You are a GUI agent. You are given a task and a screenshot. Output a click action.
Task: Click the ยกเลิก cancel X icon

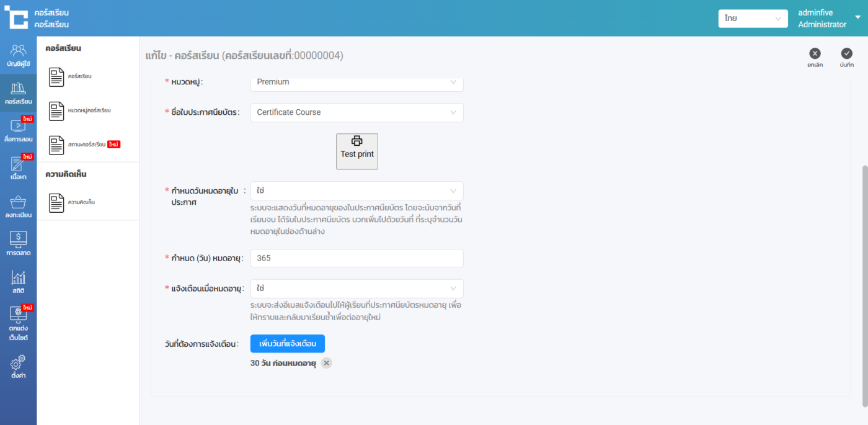pyautogui.click(x=815, y=54)
